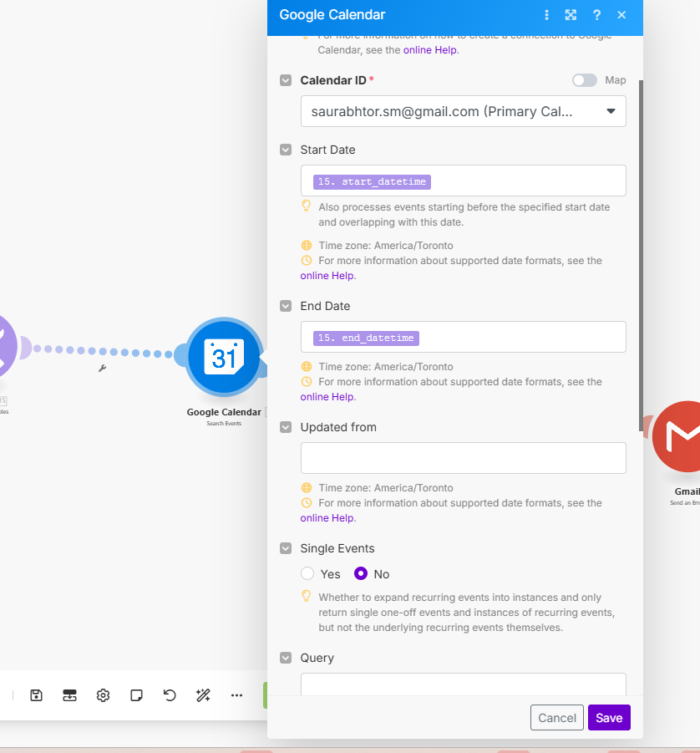Toggle the Updated from field checkbox
The height and width of the screenshot is (753, 700).
[x=286, y=427]
